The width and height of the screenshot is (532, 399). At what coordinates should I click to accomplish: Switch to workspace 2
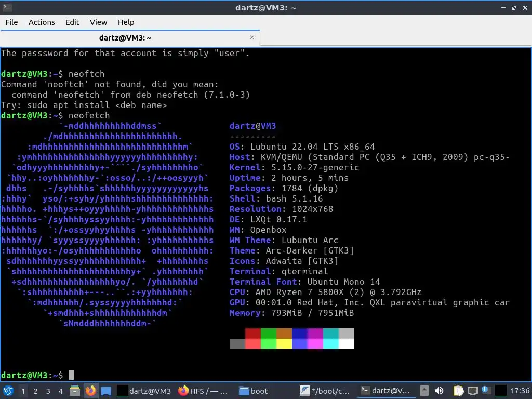(x=36, y=391)
